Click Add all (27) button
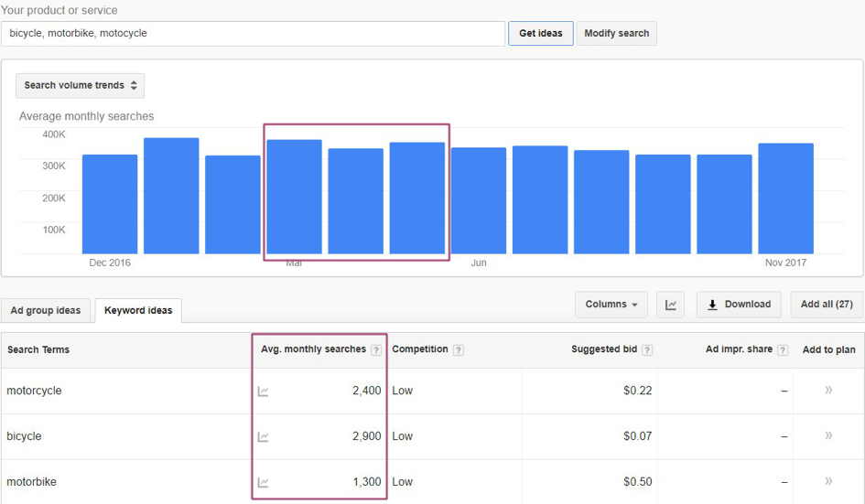865x504 pixels. pyautogui.click(x=826, y=305)
